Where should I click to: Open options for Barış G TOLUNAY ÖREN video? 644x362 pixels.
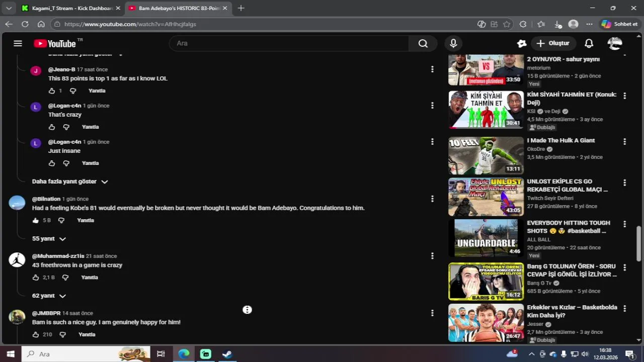tap(624, 267)
